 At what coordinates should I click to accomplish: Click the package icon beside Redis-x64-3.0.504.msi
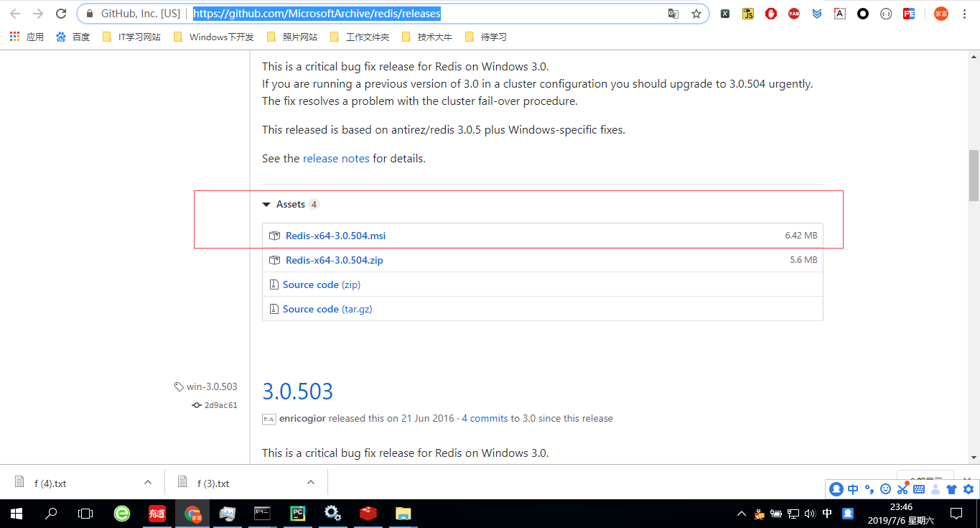pyautogui.click(x=274, y=235)
